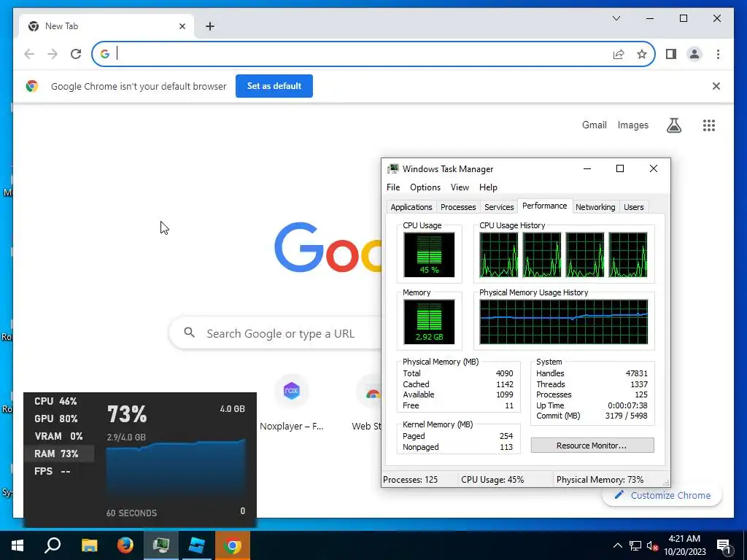
Task: Open the Google apps grid
Action: [x=709, y=125]
